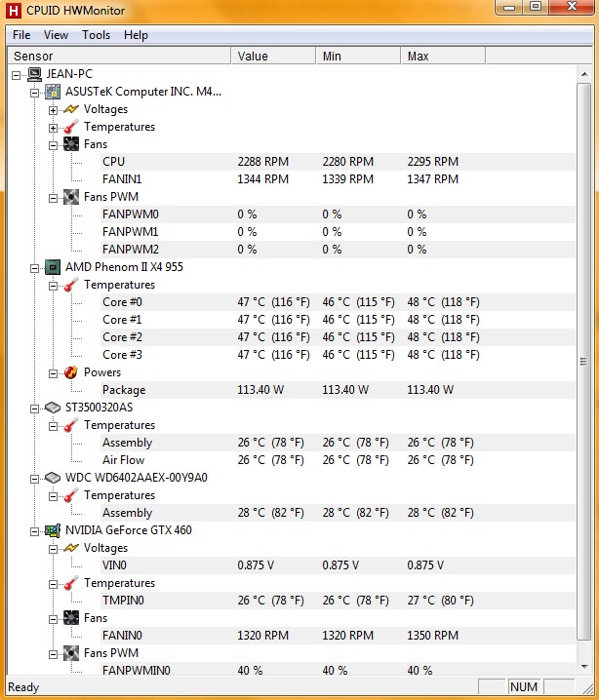The width and height of the screenshot is (599, 700).
Task: Select the Core #3 temperature row
Action: 339,355
